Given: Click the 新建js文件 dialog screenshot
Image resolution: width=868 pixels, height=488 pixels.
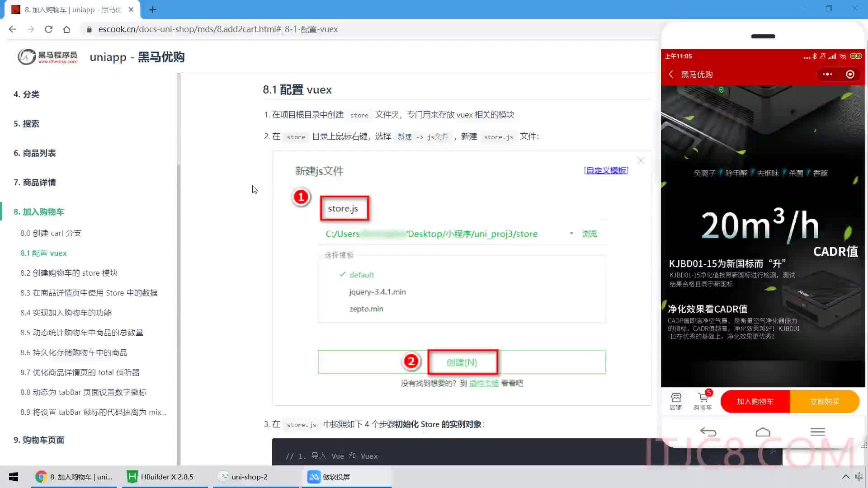Looking at the screenshot, I should 462,278.
